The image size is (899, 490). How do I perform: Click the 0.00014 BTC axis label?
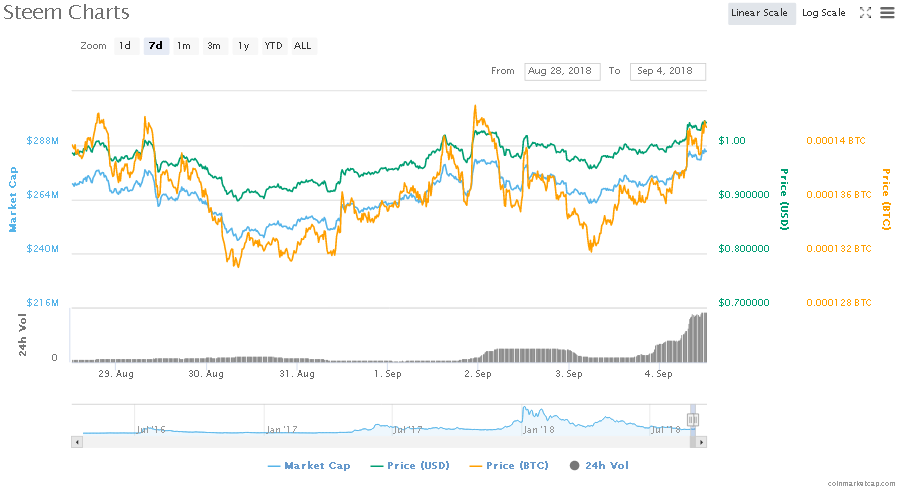(x=836, y=140)
